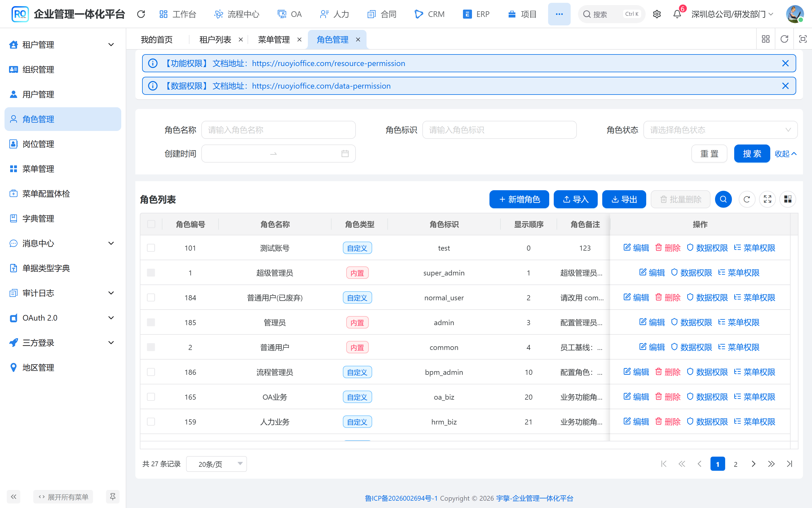
Task: Click the refresh icon beside platform title
Action: [x=141, y=14]
